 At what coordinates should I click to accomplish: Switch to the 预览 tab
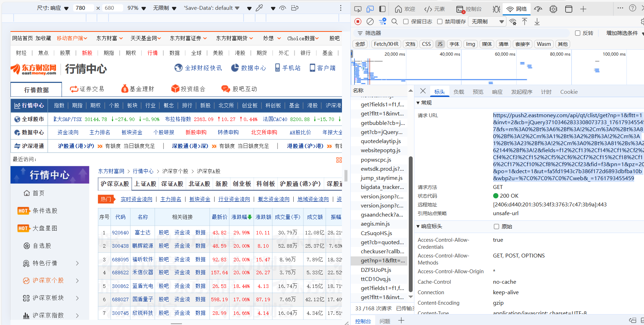tap(478, 92)
